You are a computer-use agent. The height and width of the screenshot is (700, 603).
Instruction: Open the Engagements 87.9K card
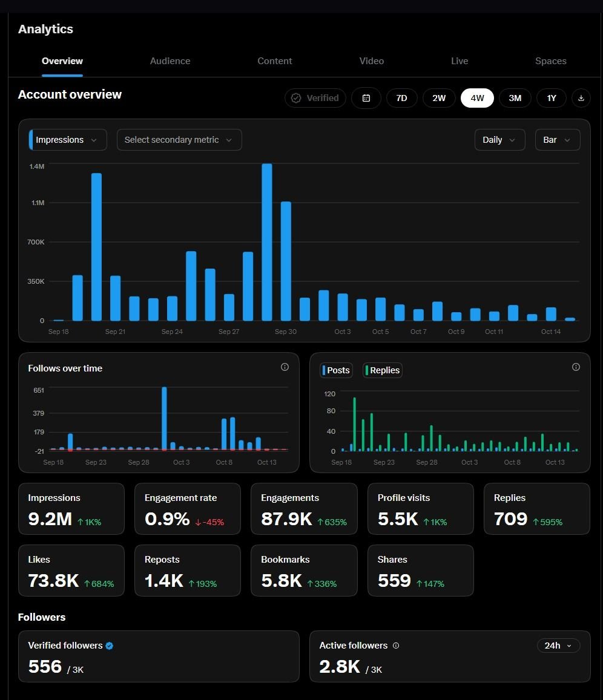tap(304, 509)
